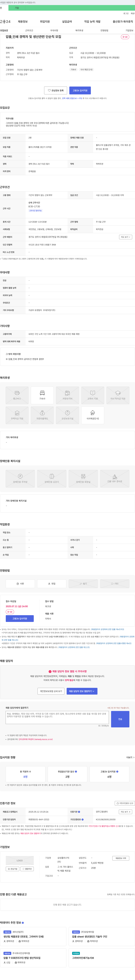Click the D-22 badge beside the title

tap(125, 37)
